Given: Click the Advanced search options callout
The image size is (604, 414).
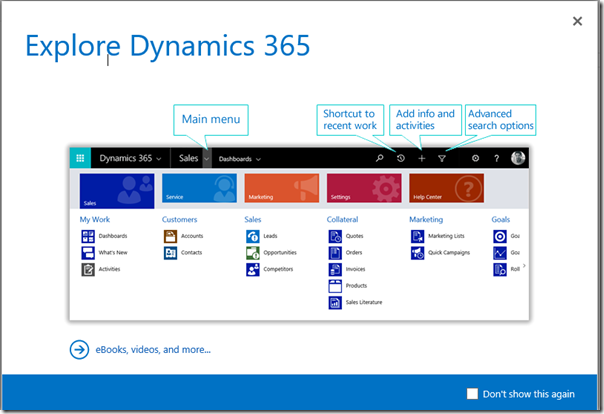Looking at the screenshot, I should pos(500,120).
